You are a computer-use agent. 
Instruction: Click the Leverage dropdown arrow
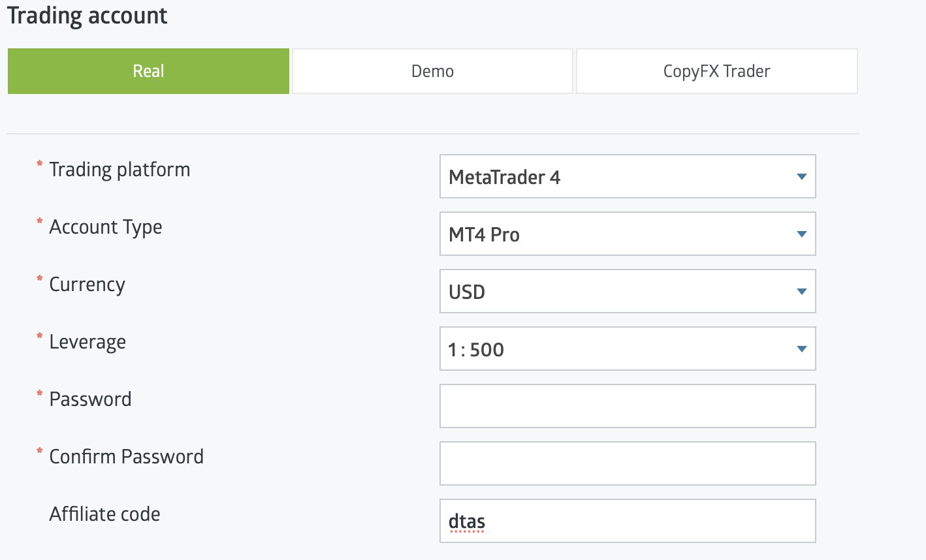pyautogui.click(x=802, y=349)
